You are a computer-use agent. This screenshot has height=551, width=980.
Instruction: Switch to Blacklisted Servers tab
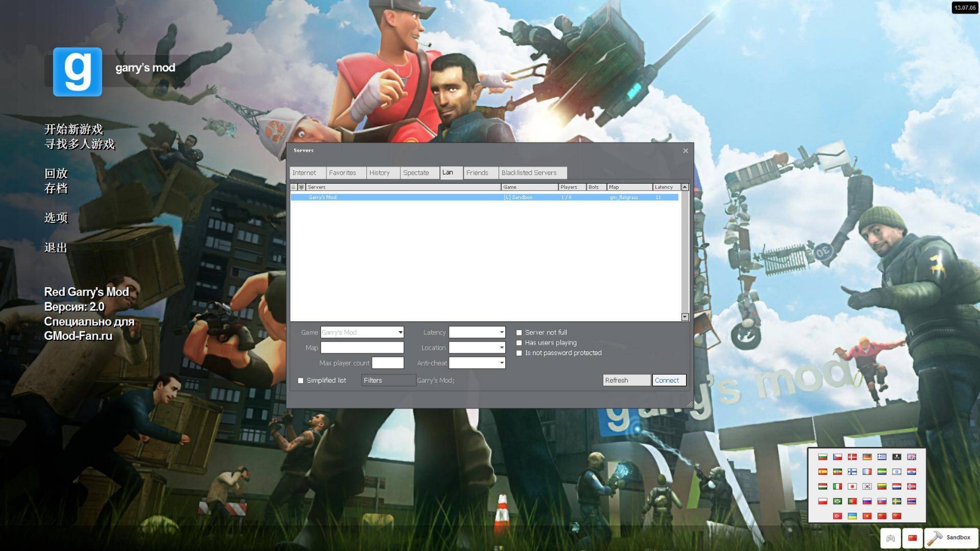point(533,173)
